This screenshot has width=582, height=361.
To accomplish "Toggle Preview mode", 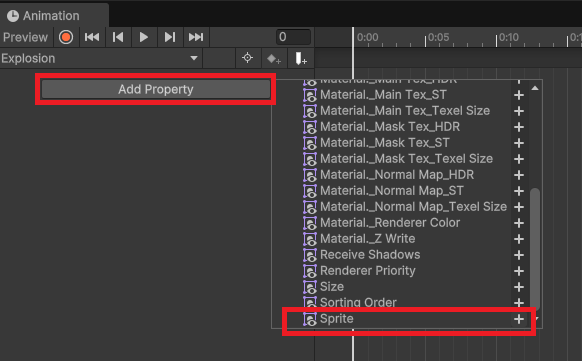I will click(x=26, y=37).
